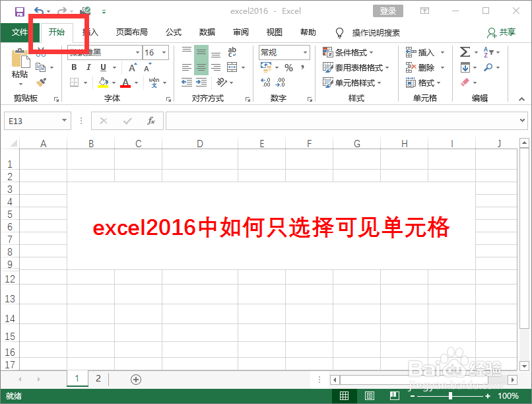The image size is (532, 404).
Task: Open text orientation options
Action: pos(222,82)
